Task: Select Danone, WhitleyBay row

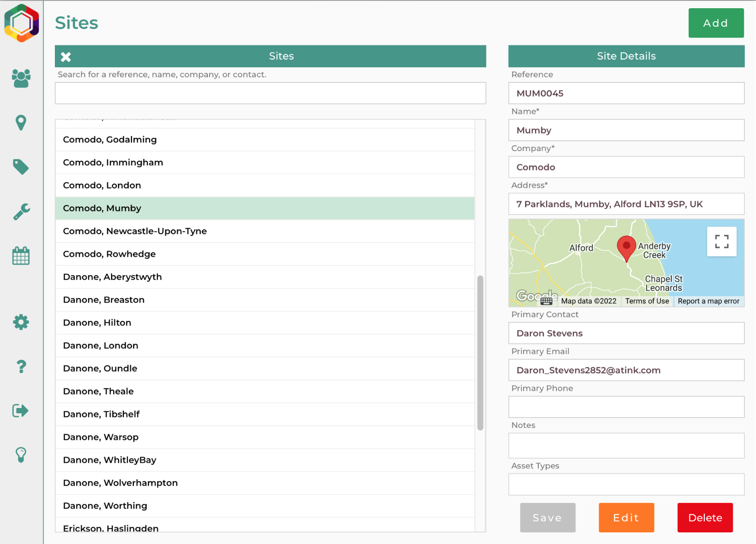Action: coord(265,460)
